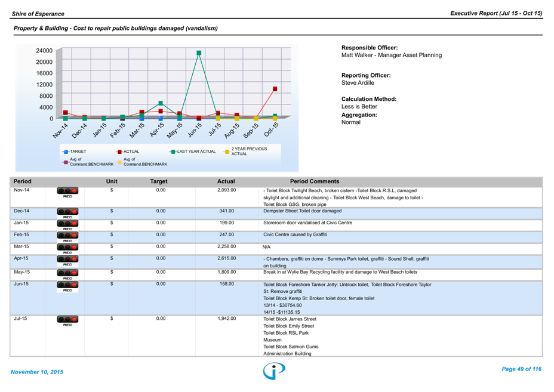Click the red Oct-15 data point on chart
This screenshot has height=392, width=554.
tap(275, 89)
